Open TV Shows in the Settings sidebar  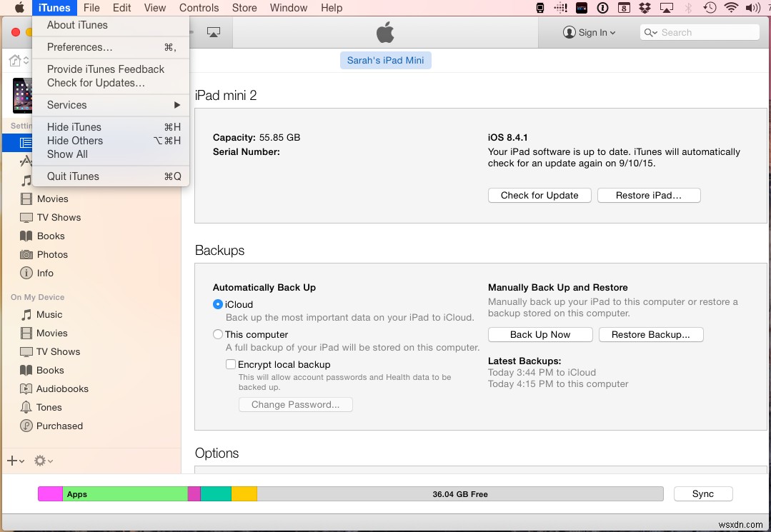click(59, 217)
